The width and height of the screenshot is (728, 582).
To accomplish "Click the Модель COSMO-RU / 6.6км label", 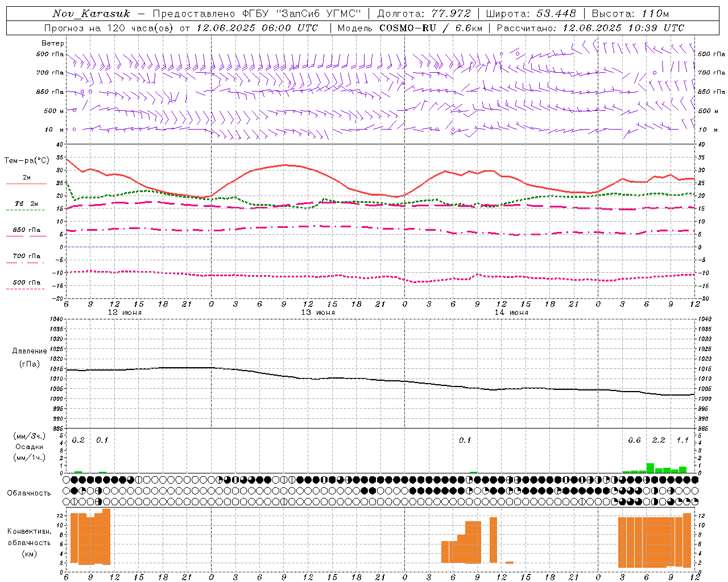I will pos(410,28).
